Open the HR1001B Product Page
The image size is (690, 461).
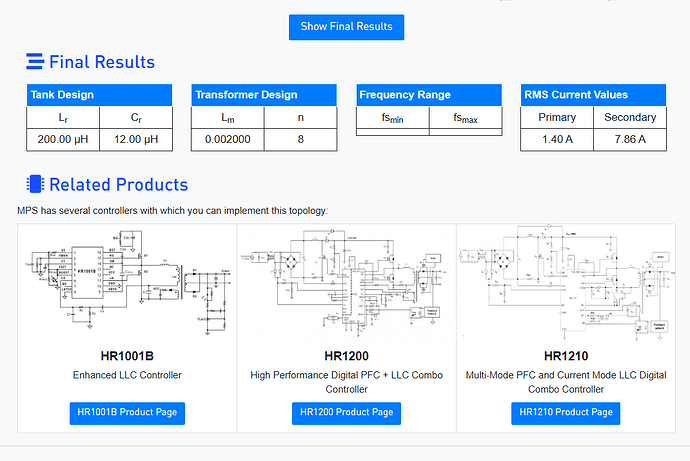(x=127, y=413)
